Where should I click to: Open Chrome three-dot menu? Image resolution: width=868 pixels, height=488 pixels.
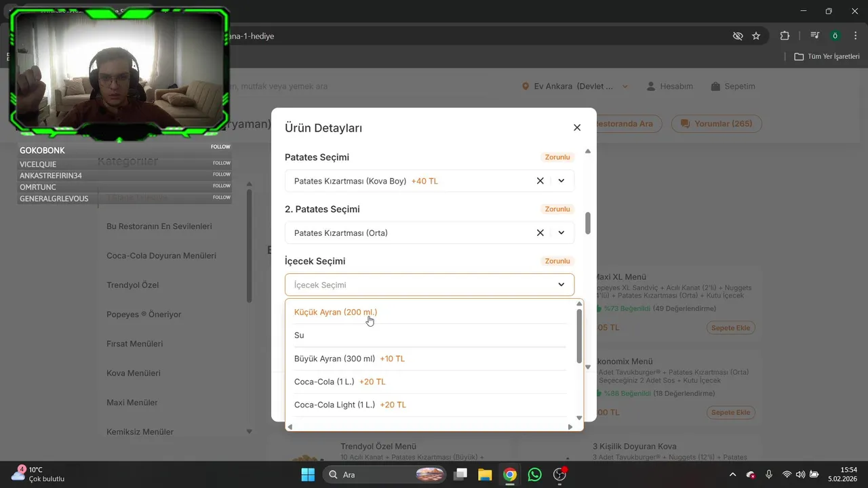point(855,36)
